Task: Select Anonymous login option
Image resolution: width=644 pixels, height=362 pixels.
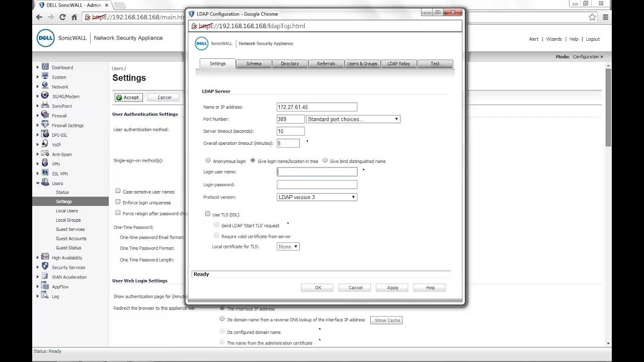Action: [x=208, y=160]
